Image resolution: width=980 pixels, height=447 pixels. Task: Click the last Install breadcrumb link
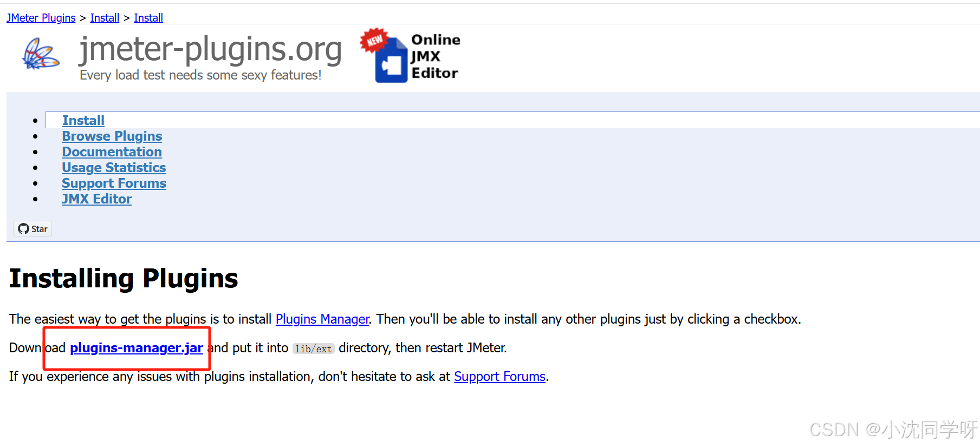(148, 18)
